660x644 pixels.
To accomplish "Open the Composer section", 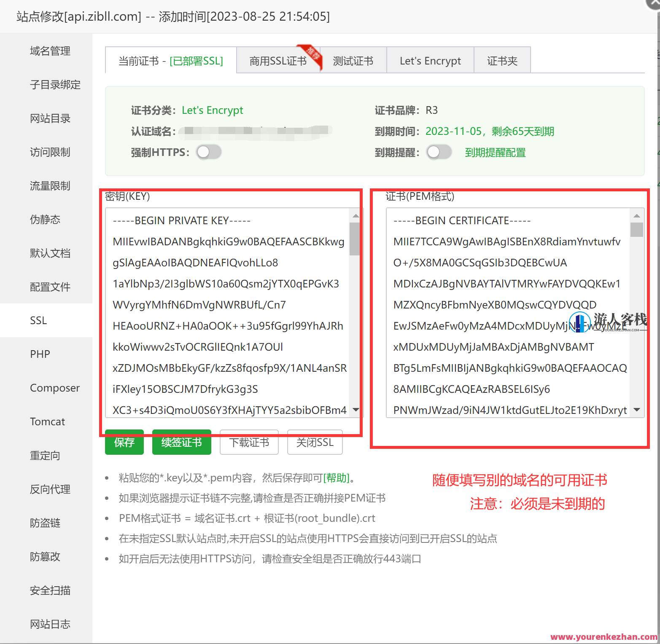I will coord(55,388).
